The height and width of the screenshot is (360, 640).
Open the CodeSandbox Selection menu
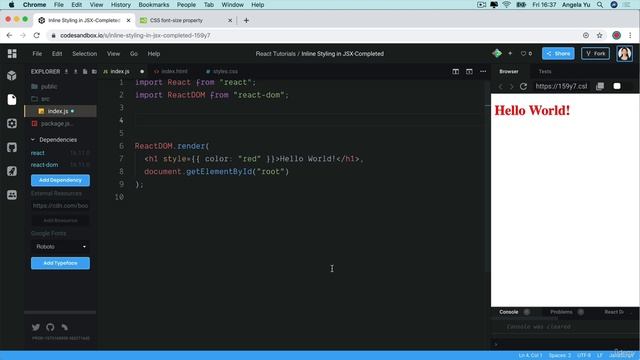pos(84,53)
